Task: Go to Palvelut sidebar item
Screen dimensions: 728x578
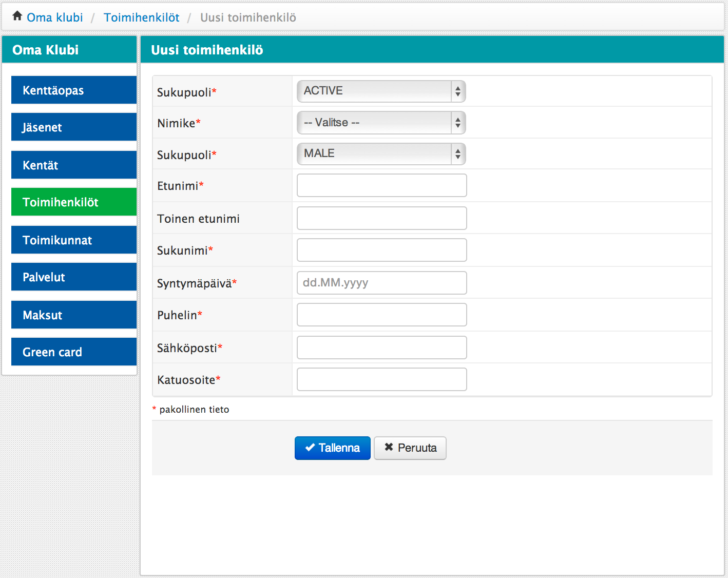Action: point(74,277)
